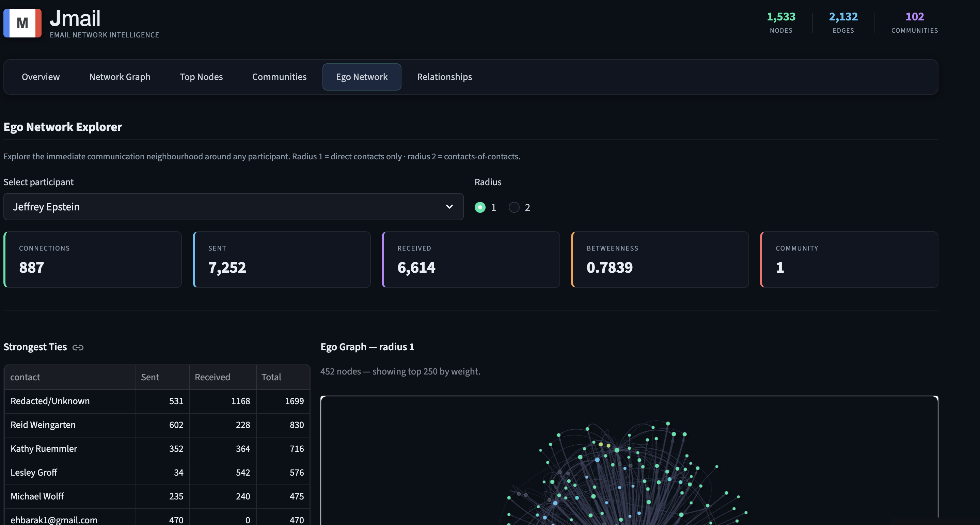Image resolution: width=980 pixels, height=525 pixels.
Task: Select radius 1 radio button
Action: coord(480,207)
